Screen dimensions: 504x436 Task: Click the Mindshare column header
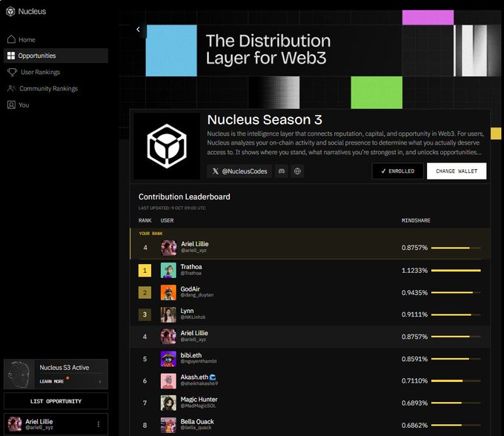click(416, 220)
